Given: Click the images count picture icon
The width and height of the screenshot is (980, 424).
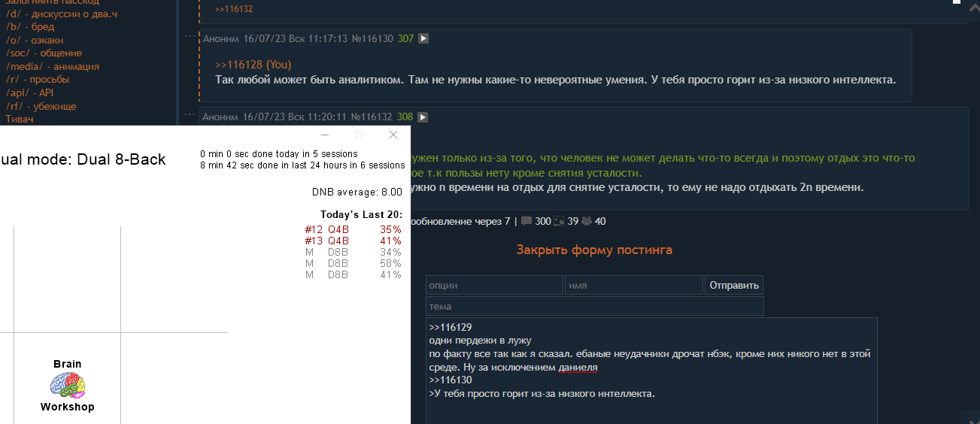Looking at the screenshot, I should pos(560,221).
